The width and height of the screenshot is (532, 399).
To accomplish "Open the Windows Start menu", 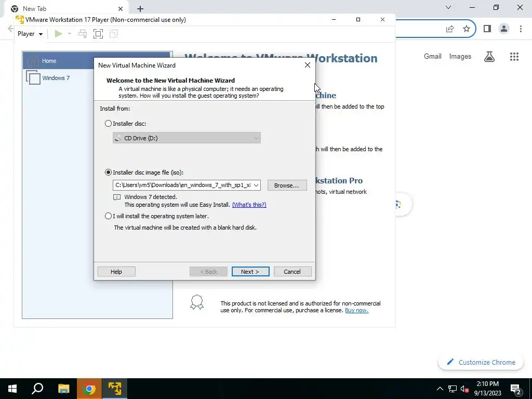I will (x=12, y=389).
